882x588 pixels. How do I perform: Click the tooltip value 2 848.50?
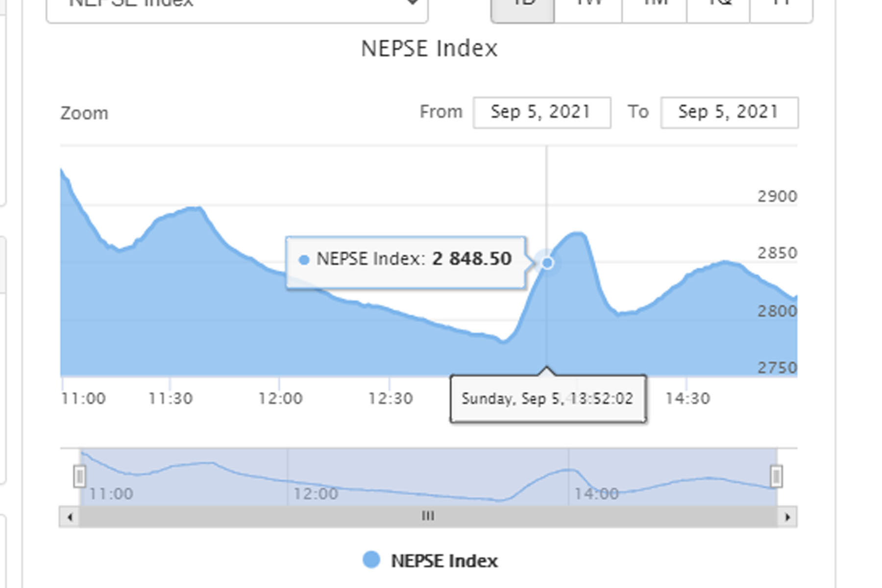pyautogui.click(x=472, y=259)
